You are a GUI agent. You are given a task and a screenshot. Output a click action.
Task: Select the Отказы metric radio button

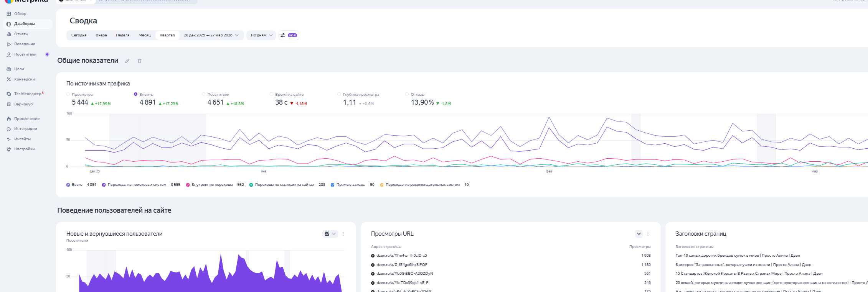pyautogui.click(x=407, y=94)
